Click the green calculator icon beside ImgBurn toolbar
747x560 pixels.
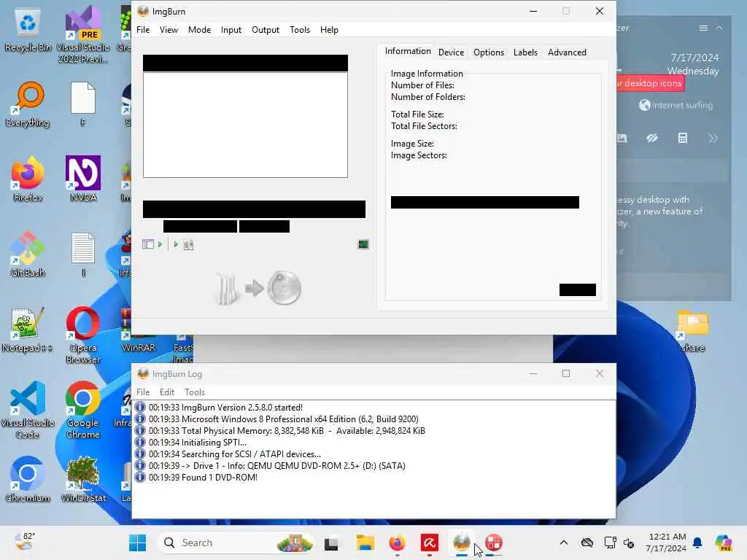(x=363, y=244)
